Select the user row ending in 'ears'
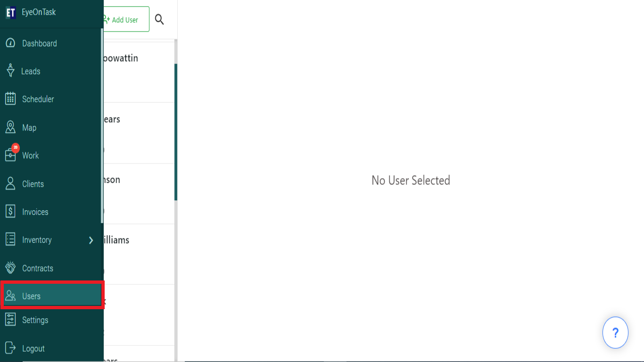 coord(139,133)
